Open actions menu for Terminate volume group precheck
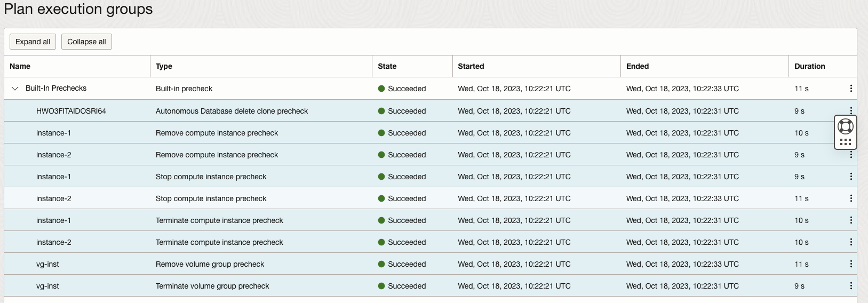Screen dimensions: 868x303 pos(850,286)
